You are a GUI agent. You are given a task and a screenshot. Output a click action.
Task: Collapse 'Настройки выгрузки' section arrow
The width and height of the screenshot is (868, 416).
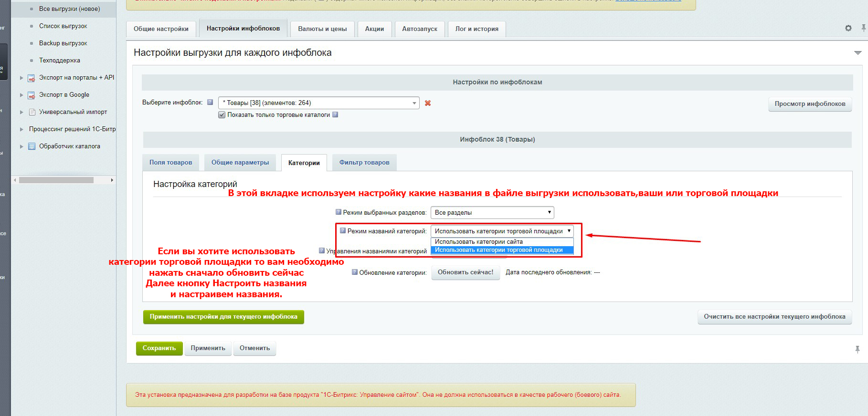[857, 52]
